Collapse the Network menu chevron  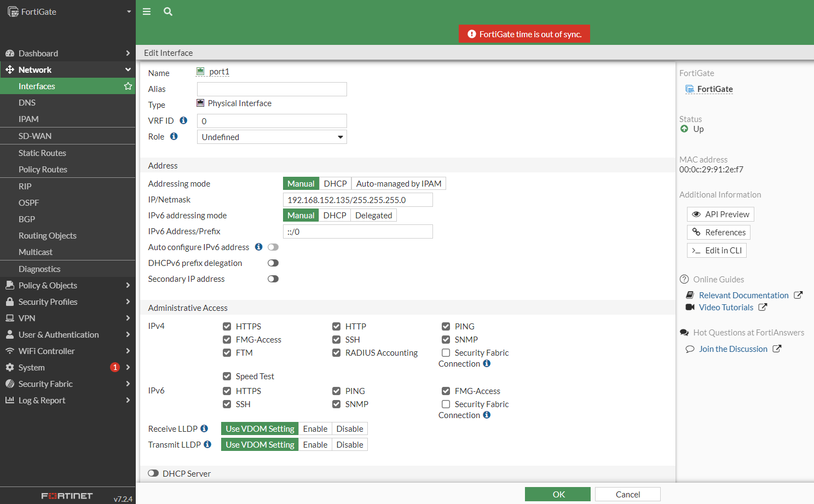pyautogui.click(x=128, y=69)
